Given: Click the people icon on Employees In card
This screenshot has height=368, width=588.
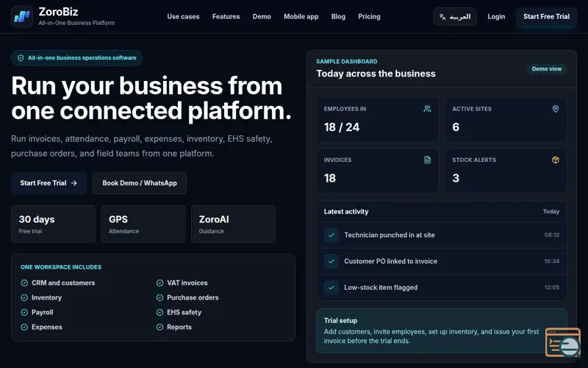Looking at the screenshot, I should 427,109.
